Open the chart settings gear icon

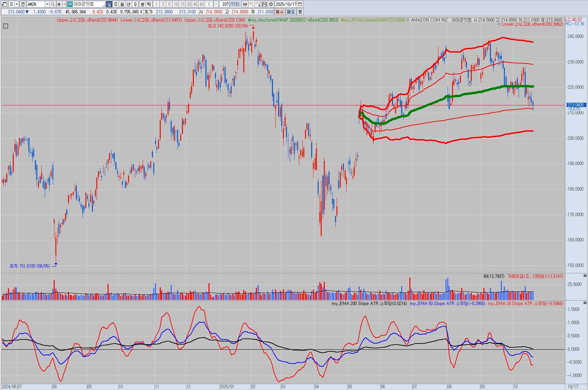coord(271,4)
